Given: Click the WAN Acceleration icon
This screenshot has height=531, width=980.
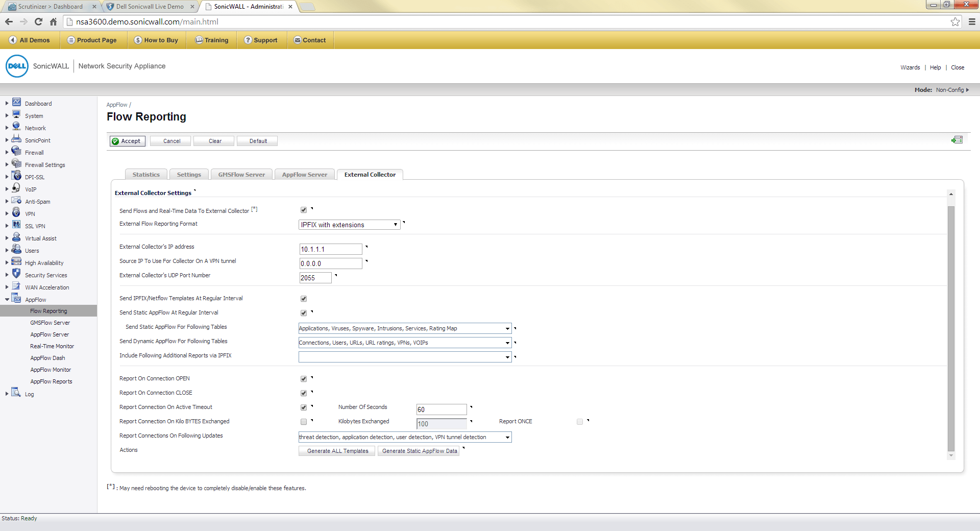Looking at the screenshot, I should [16, 286].
